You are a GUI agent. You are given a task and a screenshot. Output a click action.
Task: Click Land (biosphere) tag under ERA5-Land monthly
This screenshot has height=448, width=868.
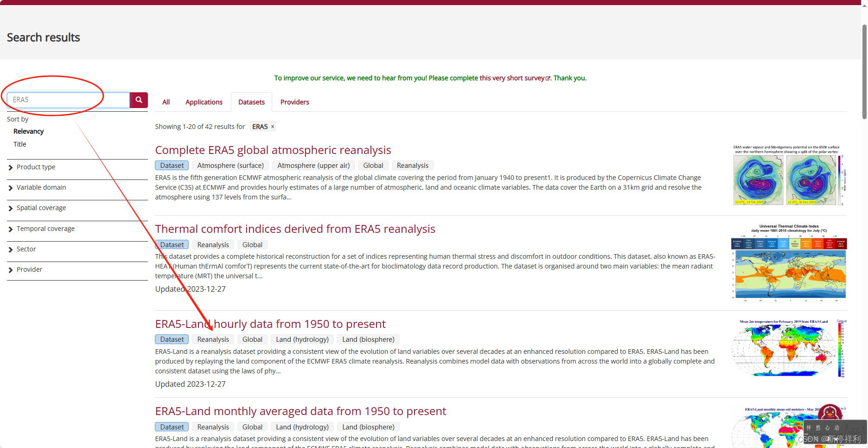(x=369, y=427)
